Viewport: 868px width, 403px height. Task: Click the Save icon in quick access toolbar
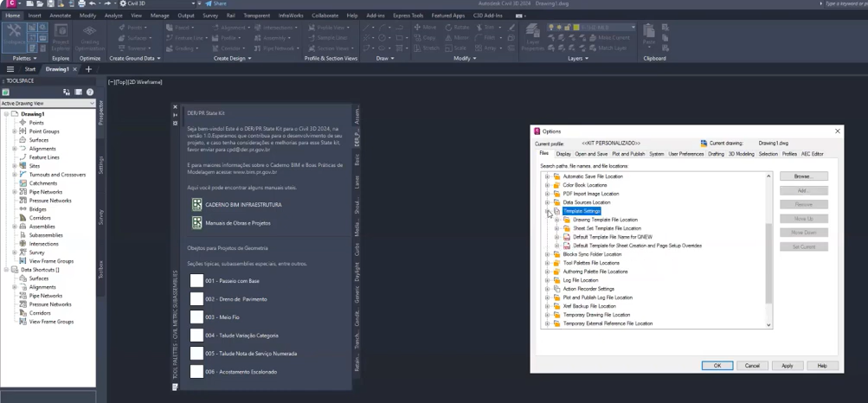coord(51,3)
